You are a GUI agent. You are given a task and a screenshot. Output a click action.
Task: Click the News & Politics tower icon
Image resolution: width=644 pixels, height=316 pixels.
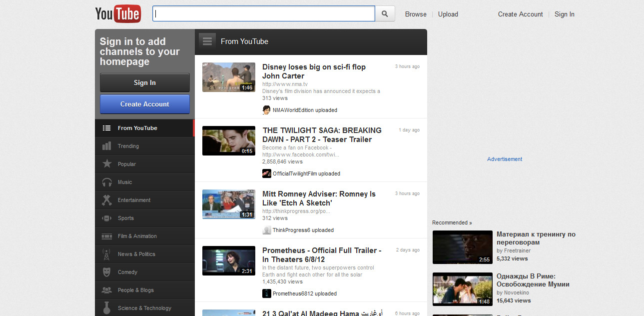pyautogui.click(x=106, y=254)
